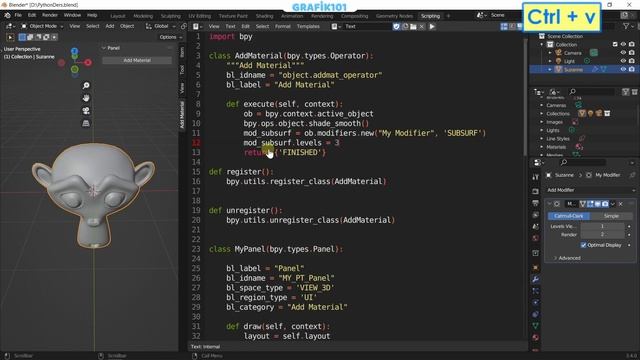Open Global transform orientation dropdown

pyautogui.click(x=161, y=26)
